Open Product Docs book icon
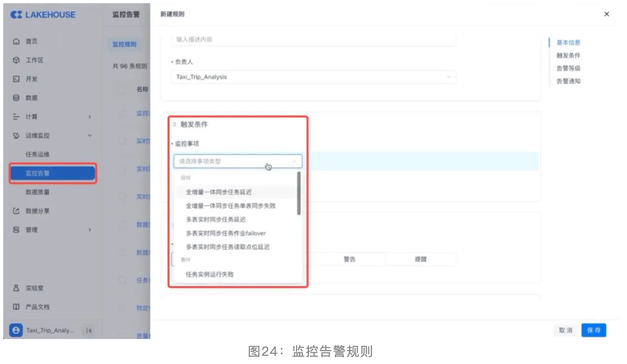Viewport: 627px width, 364px height. pos(16,307)
